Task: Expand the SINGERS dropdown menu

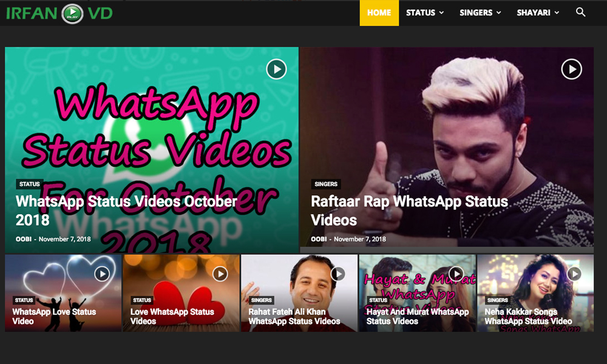Action: pyautogui.click(x=480, y=13)
